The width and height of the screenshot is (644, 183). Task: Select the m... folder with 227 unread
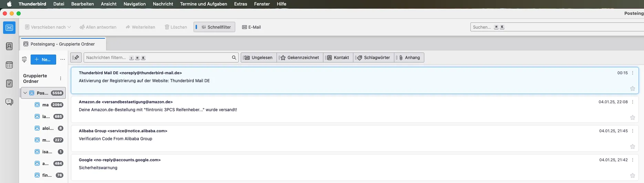click(43, 140)
